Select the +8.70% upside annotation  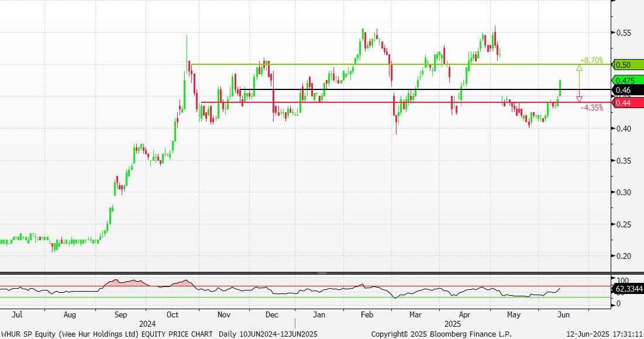coord(591,60)
